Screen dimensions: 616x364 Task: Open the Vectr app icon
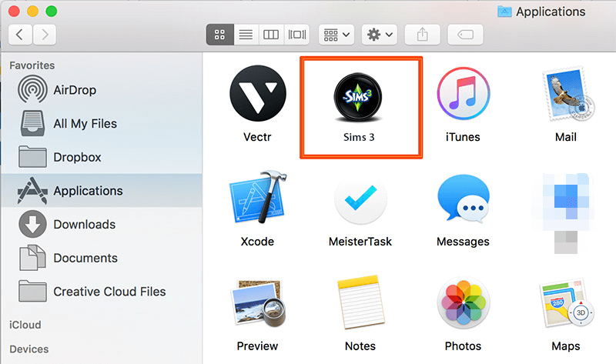(258, 93)
